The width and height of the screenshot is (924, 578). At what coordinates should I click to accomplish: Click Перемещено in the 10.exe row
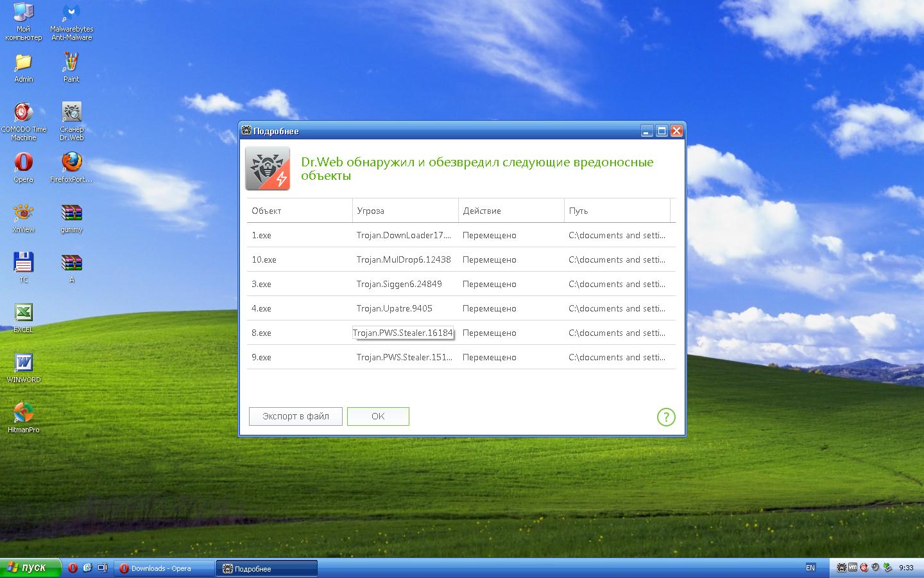pos(490,259)
